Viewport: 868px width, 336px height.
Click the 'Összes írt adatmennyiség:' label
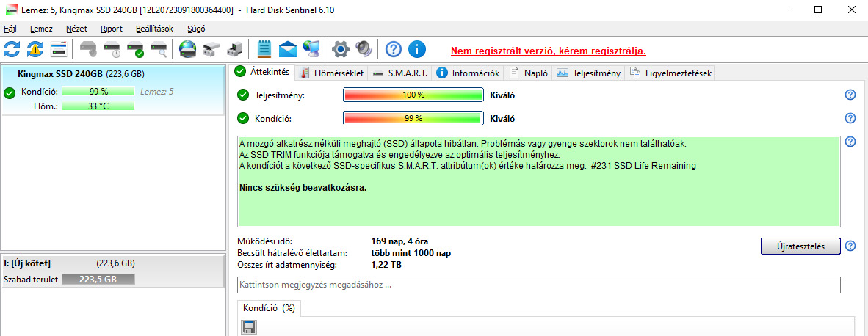pyautogui.click(x=286, y=265)
